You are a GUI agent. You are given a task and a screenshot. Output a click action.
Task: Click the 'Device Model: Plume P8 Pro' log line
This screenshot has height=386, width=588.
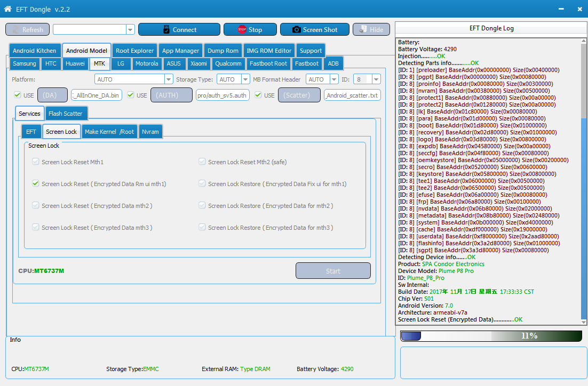436,271
